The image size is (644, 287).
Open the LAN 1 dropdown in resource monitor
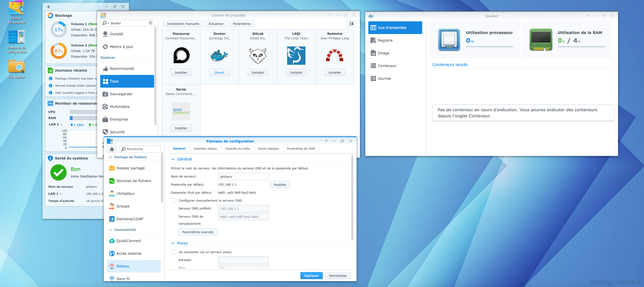pos(61,125)
